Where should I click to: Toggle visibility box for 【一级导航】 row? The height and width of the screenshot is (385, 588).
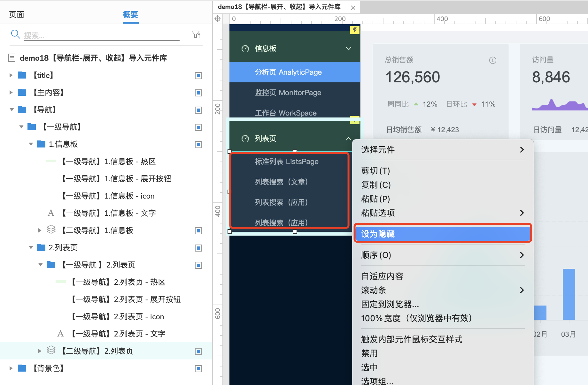pyautogui.click(x=198, y=127)
